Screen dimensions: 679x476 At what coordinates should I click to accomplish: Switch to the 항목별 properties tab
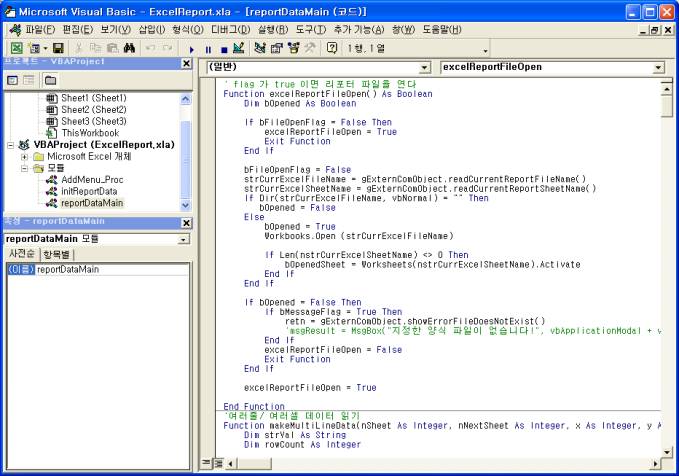point(56,254)
